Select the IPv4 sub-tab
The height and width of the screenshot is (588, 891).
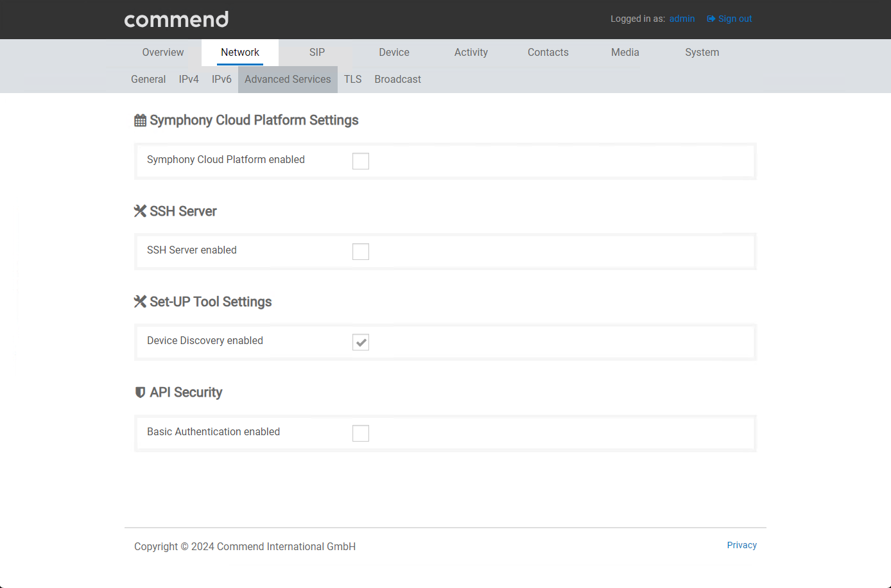tap(189, 80)
